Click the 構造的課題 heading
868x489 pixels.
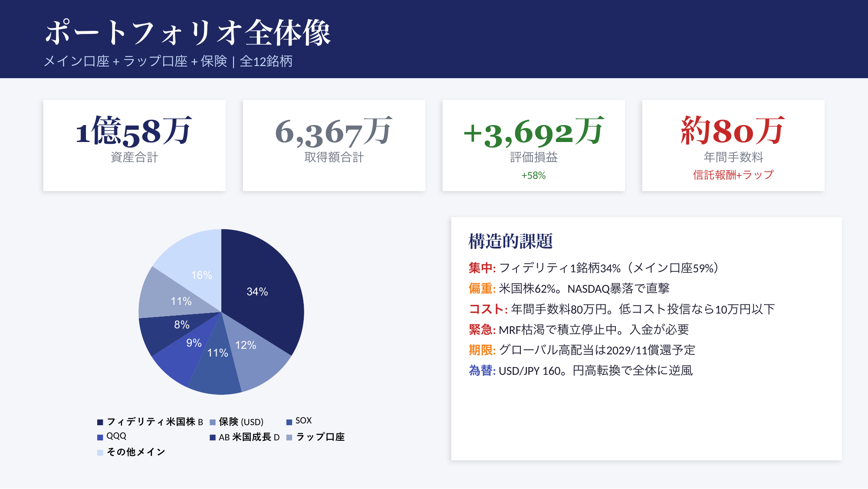510,241
